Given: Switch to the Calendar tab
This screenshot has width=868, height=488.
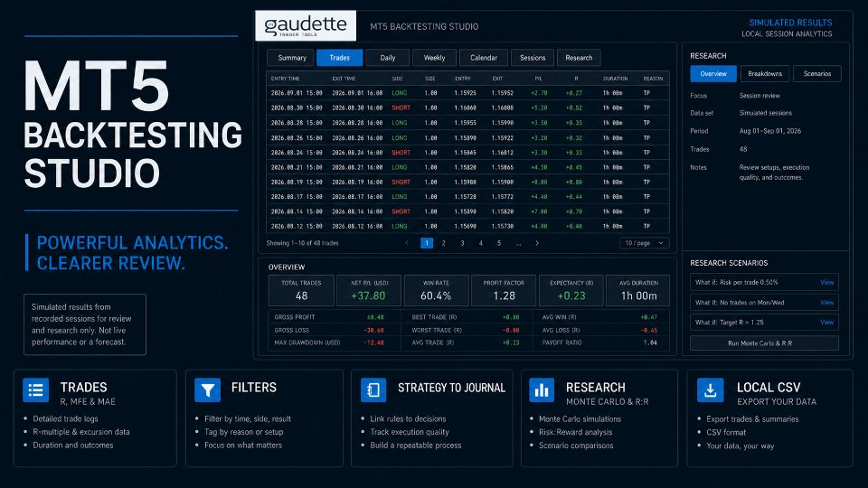Looking at the screenshot, I should coord(483,58).
